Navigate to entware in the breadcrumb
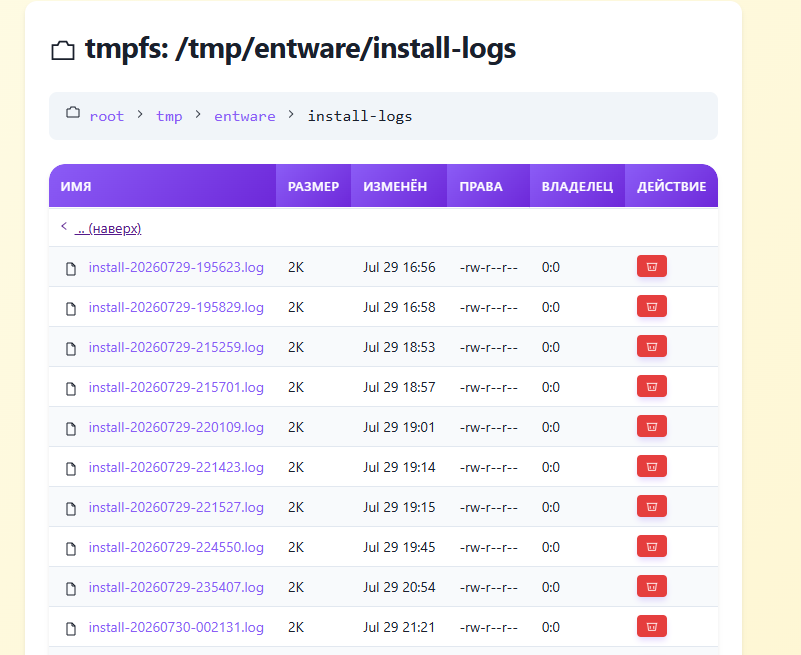Screen dimensions: 801x655 click(x=245, y=116)
